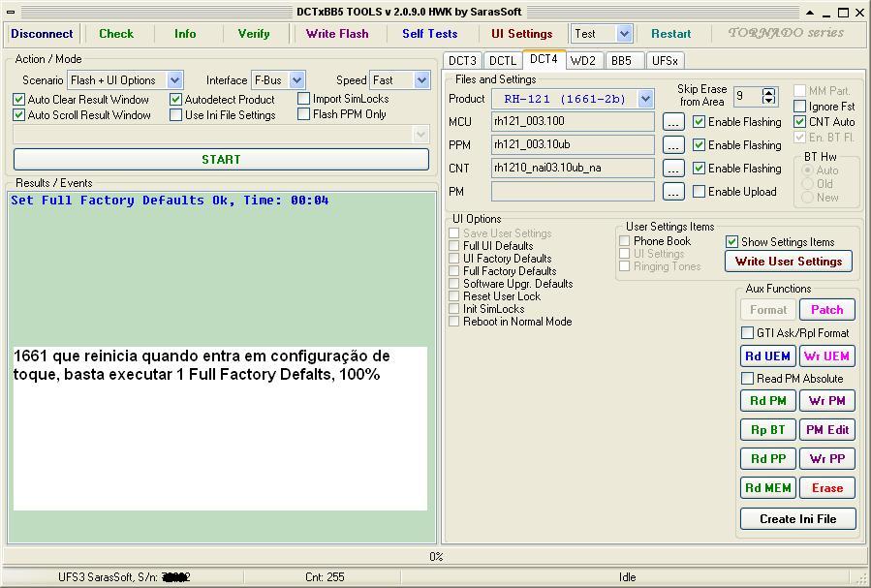Click the PPM file name field
Screen dimensions: 871x588
click(x=573, y=145)
